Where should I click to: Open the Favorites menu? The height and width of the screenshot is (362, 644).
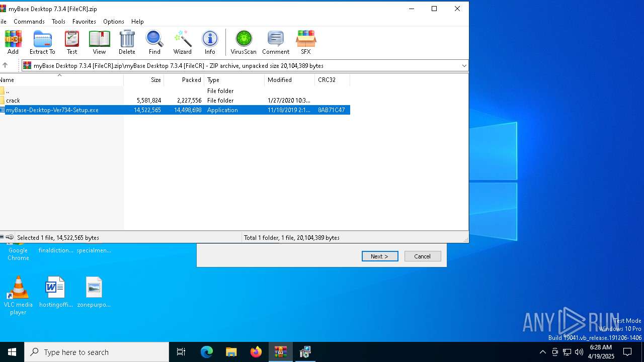click(x=84, y=22)
